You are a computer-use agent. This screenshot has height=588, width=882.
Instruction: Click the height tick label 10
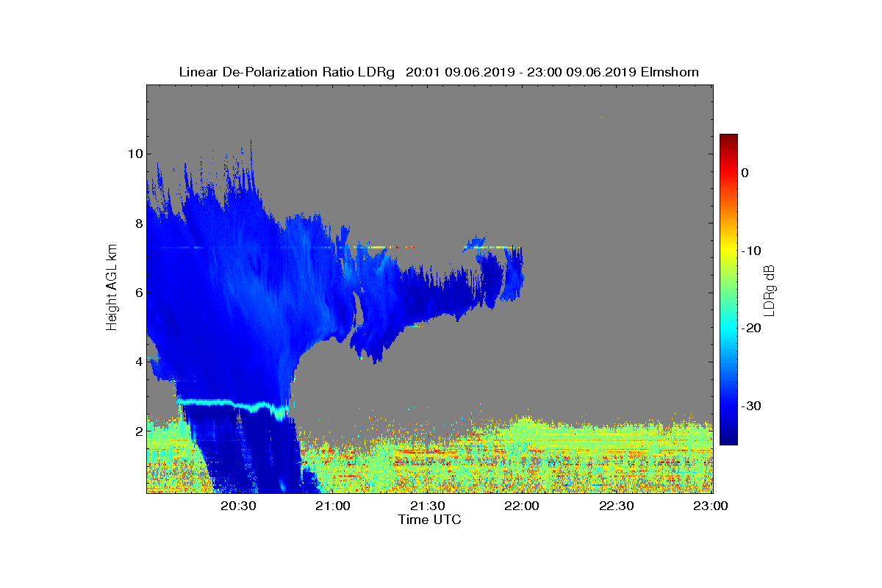coord(135,154)
